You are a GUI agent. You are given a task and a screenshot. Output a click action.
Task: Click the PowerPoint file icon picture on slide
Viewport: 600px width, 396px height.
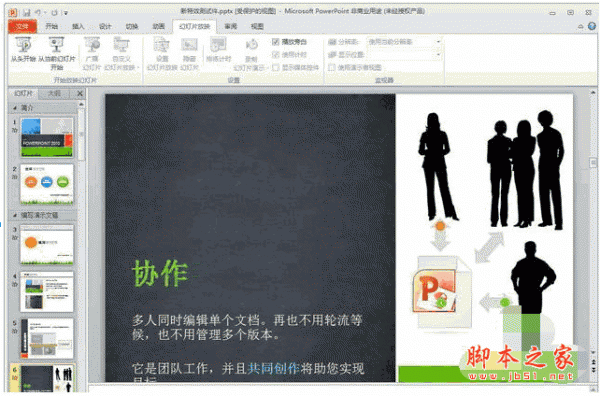(x=442, y=292)
